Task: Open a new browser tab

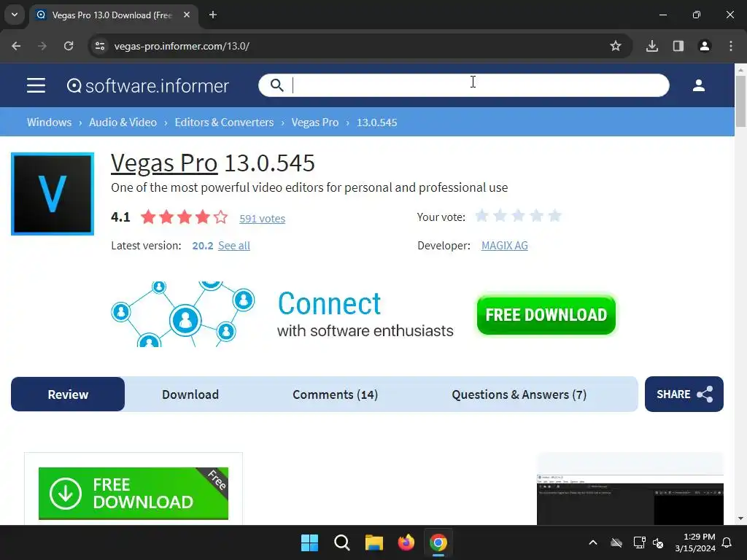Action: pyautogui.click(x=213, y=15)
